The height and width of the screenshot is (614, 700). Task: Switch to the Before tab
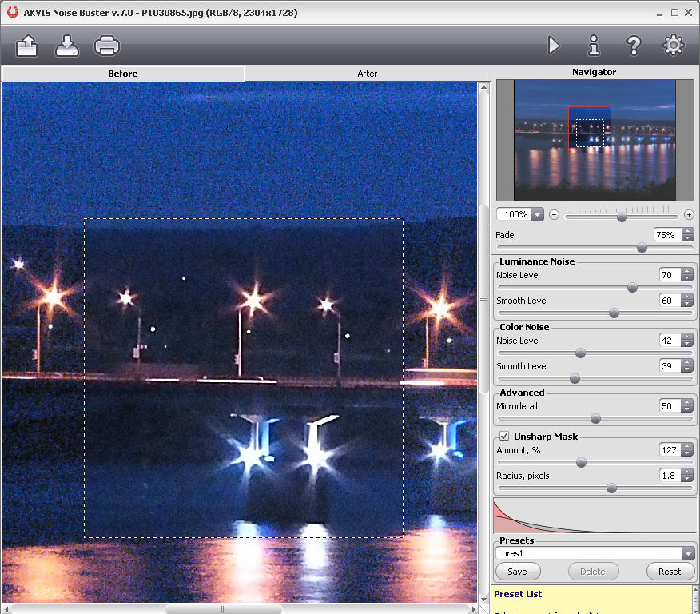(123, 74)
